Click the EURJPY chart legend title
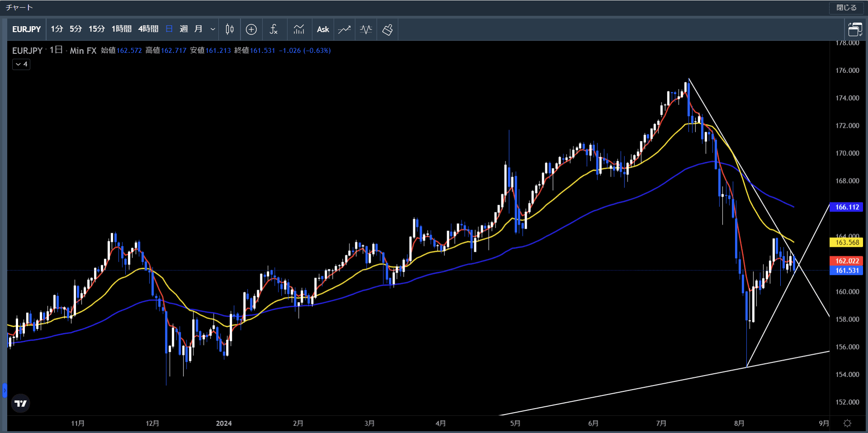 [27, 51]
